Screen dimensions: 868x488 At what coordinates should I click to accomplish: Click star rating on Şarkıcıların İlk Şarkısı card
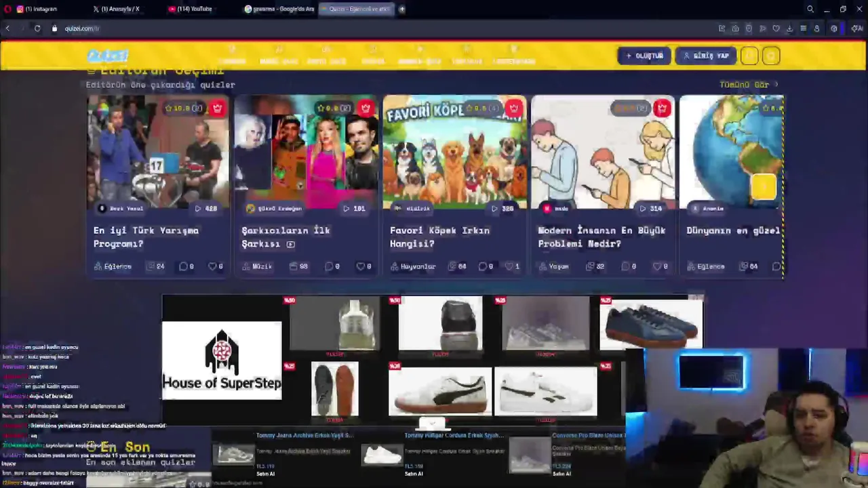click(333, 108)
